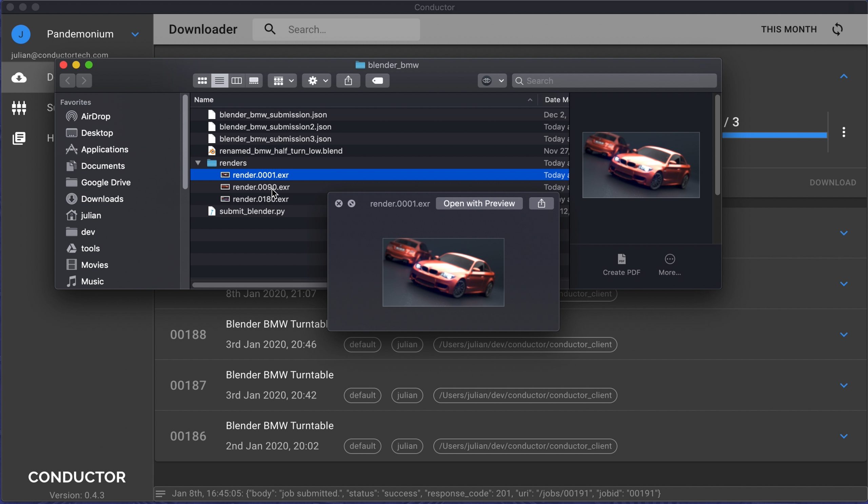Viewport: 868px width, 504px height.
Task: Expand job 00188 details chevron
Action: click(x=844, y=334)
